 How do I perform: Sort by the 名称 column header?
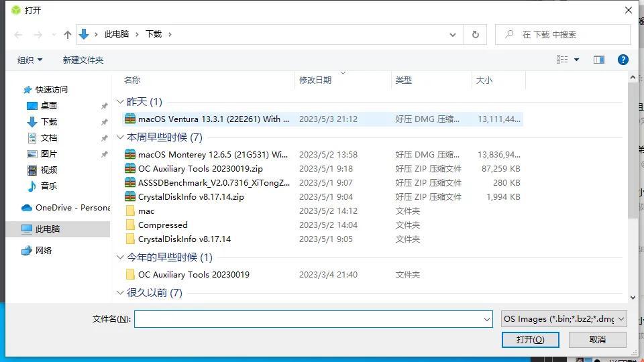coord(132,80)
